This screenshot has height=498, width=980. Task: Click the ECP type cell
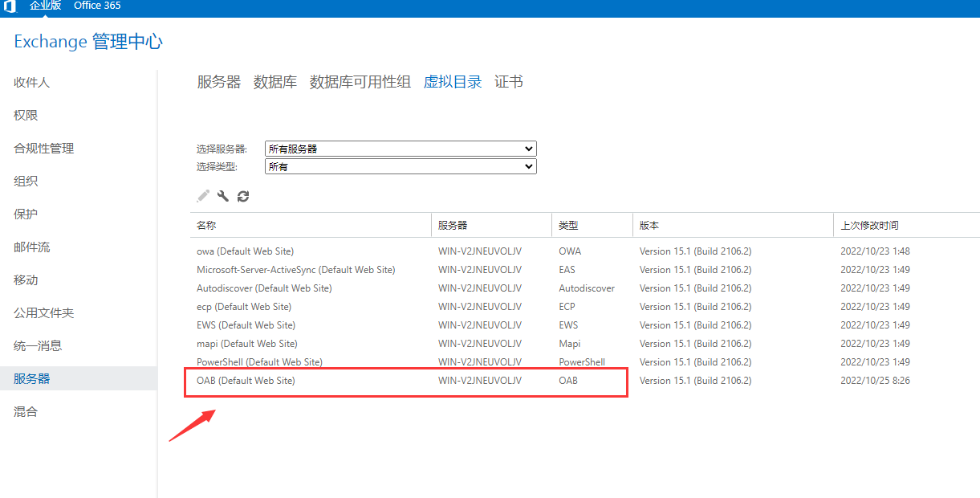pyautogui.click(x=567, y=307)
